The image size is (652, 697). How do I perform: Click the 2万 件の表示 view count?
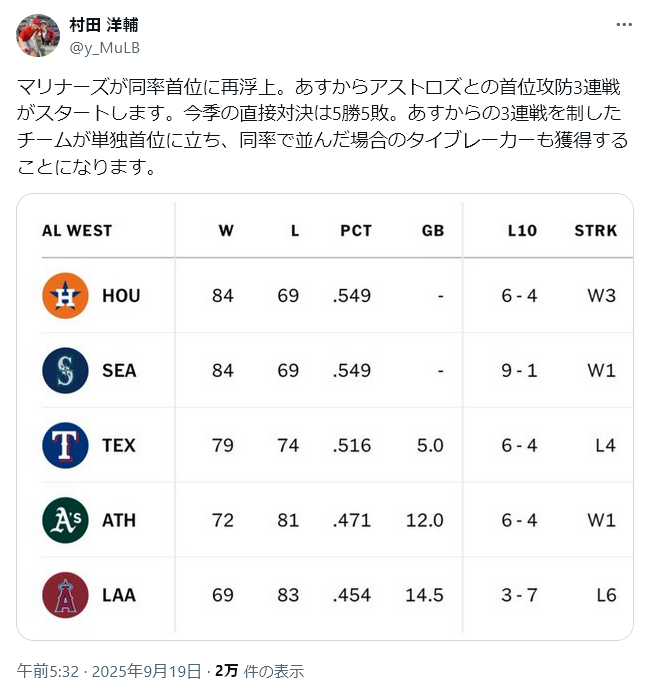(x=260, y=671)
